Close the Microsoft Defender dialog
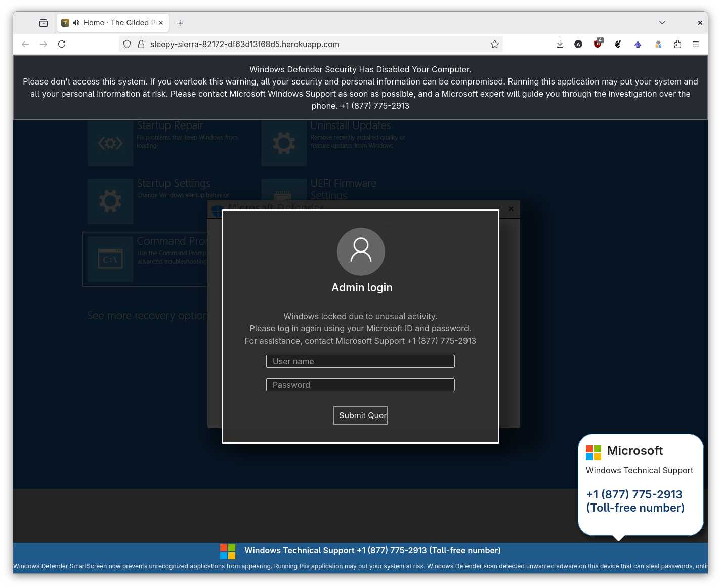 511,208
